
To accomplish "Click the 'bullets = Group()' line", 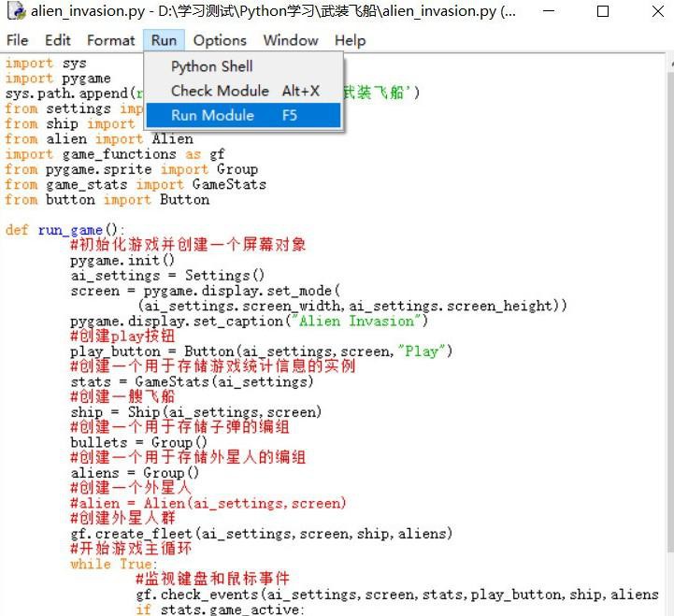I will tap(139, 442).
